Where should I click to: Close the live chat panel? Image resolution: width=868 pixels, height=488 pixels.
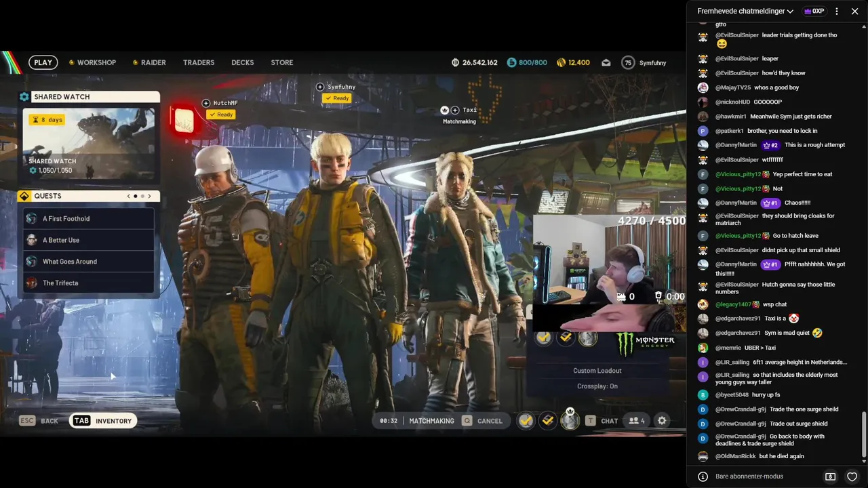(x=854, y=12)
